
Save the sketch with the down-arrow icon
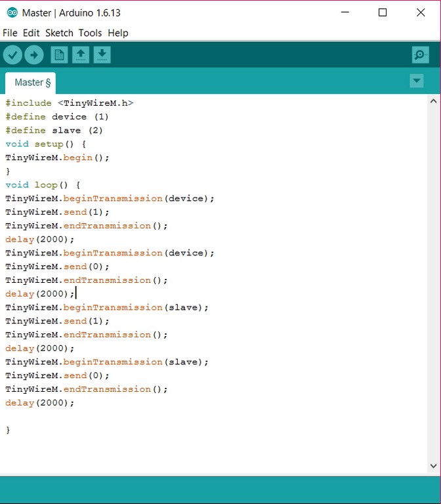[102, 55]
